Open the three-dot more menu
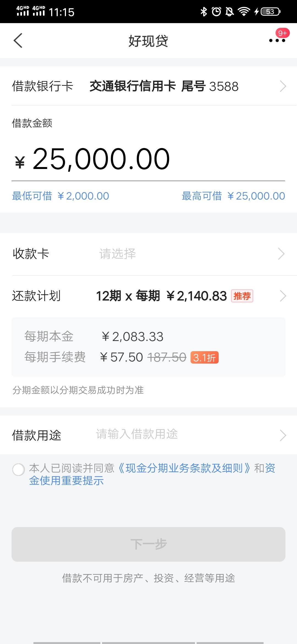The height and width of the screenshot is (644, 297). [277, 41]
